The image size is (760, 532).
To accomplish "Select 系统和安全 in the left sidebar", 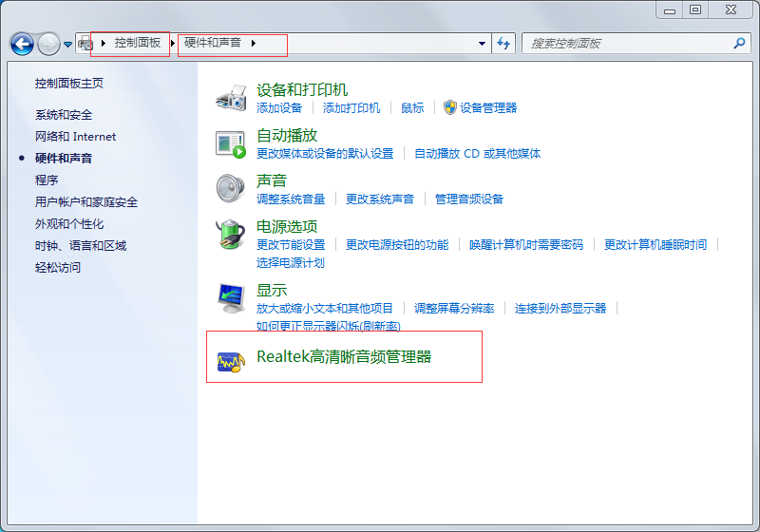I will click(64, 114).
